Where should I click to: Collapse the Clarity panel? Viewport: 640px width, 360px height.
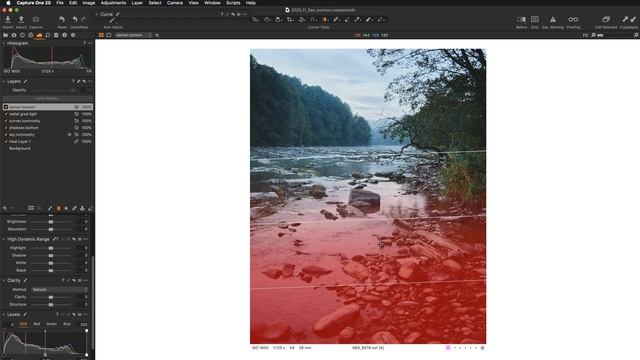(4, 280)
